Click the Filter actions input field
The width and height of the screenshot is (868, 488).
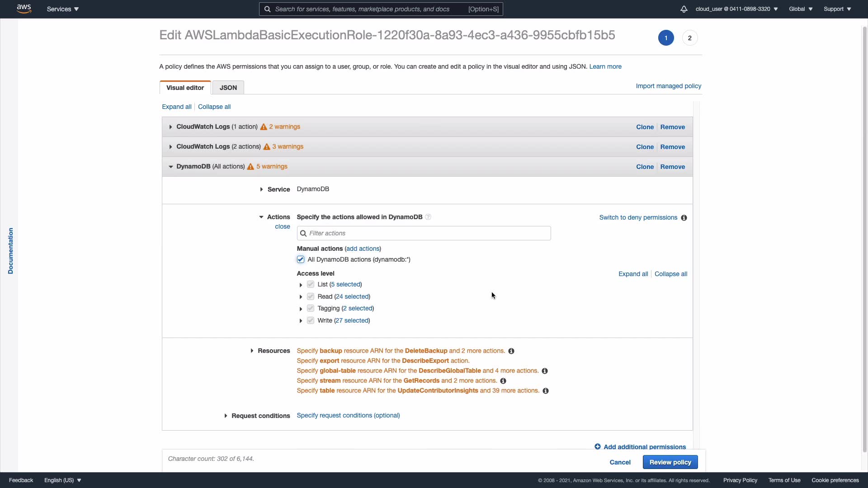(424, 233)
